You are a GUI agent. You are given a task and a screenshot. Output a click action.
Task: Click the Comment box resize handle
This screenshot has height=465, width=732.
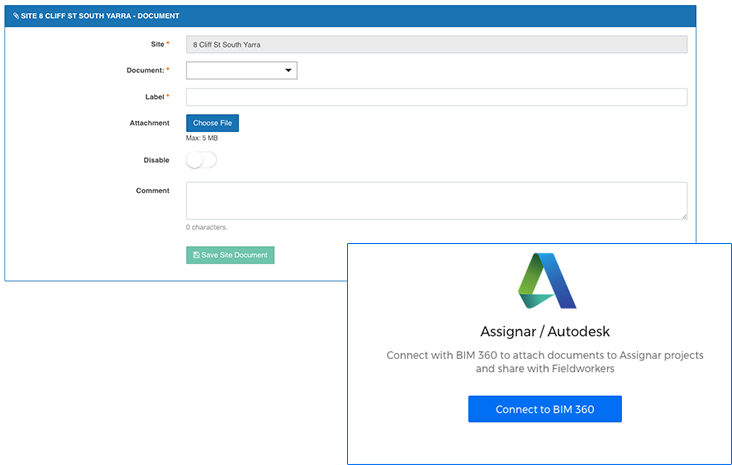[684, 216]
